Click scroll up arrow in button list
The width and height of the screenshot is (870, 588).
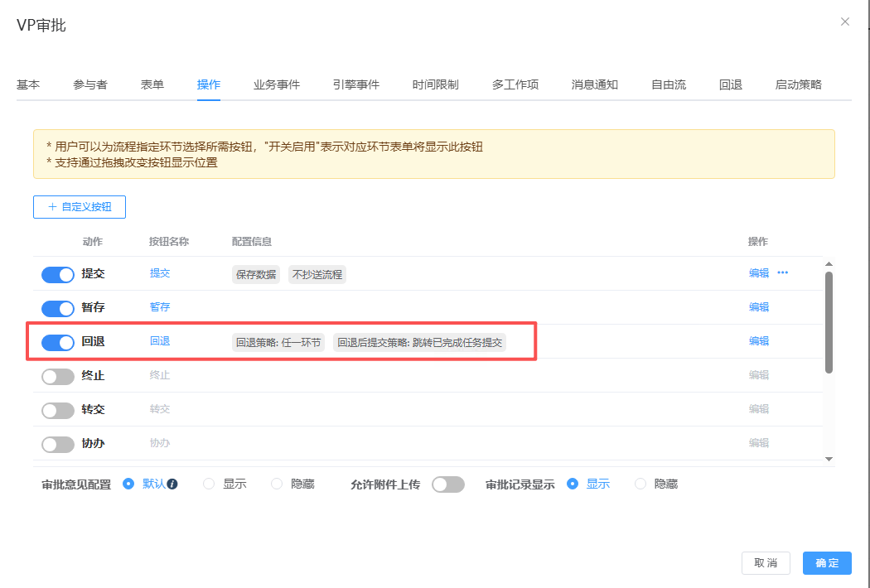(x=829, y=264)
